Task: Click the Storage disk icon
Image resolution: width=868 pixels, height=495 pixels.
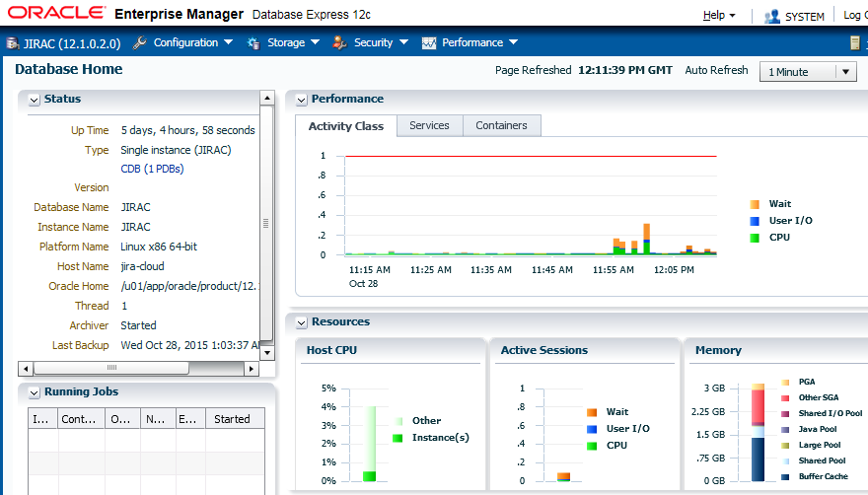Action: 253,43
